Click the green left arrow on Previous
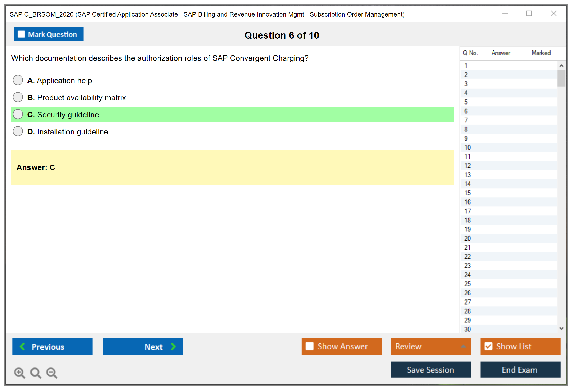The image size is (574, 392). [22, 346]
